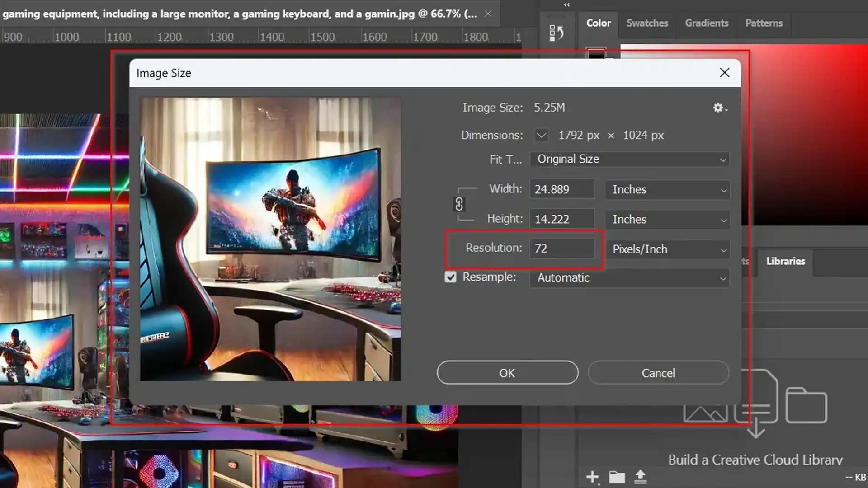This screenshot has height=488, width=868.
Task: Cancel the Image Size dialog
Action: (658, 373)
